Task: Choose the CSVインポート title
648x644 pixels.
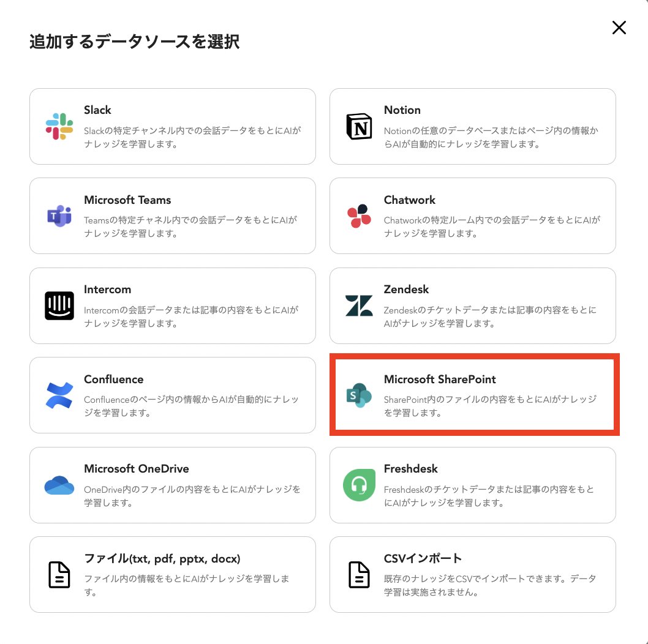Action: pyautogui.click(x=423, y=558)
